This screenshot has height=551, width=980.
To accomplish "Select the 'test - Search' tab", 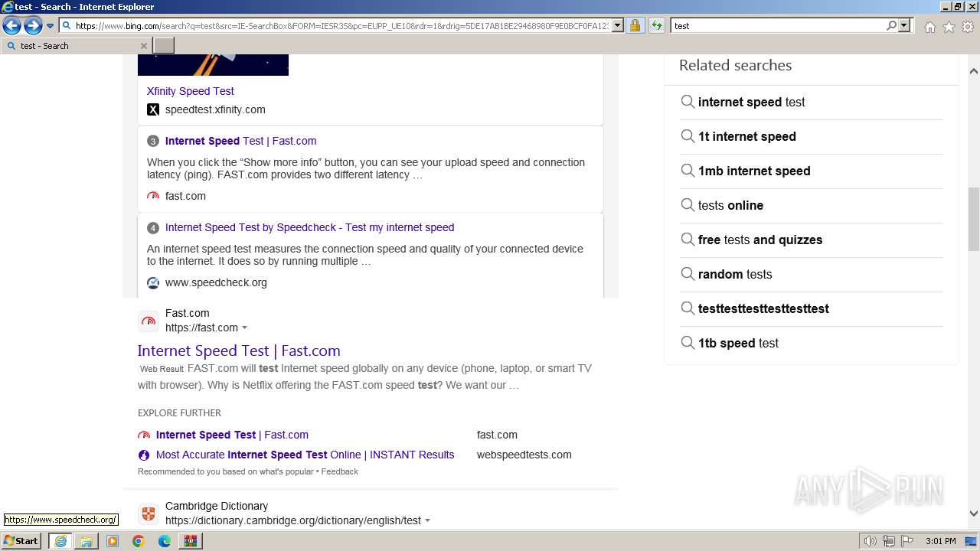I will pyautogui.click(x=77, y=46).
